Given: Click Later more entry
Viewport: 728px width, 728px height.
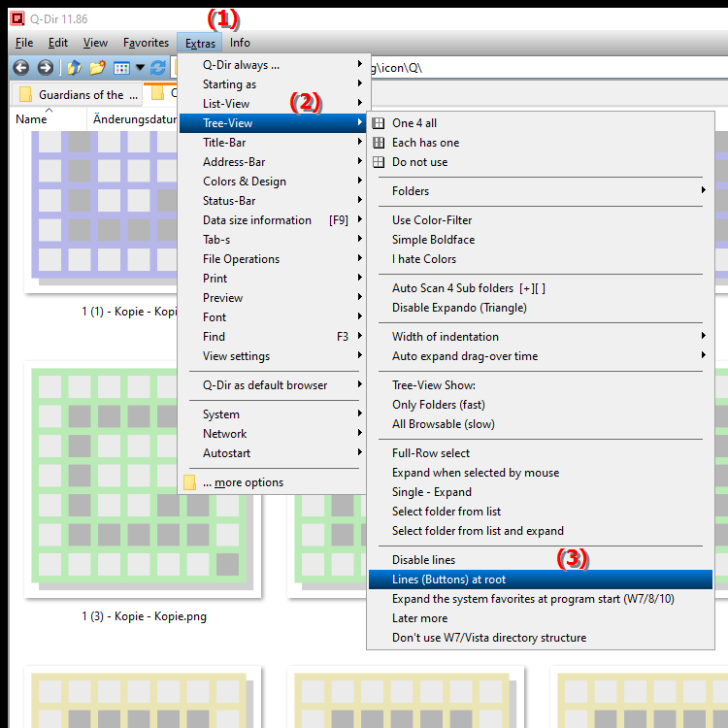Looking at the screenshot, I should click(x=541, y=618).
